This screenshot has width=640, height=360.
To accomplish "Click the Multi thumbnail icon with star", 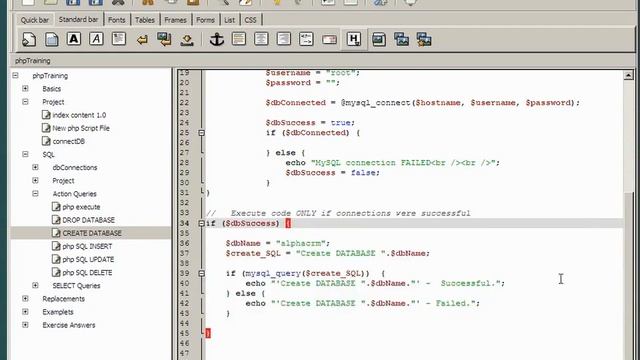I will click(424, 40).
